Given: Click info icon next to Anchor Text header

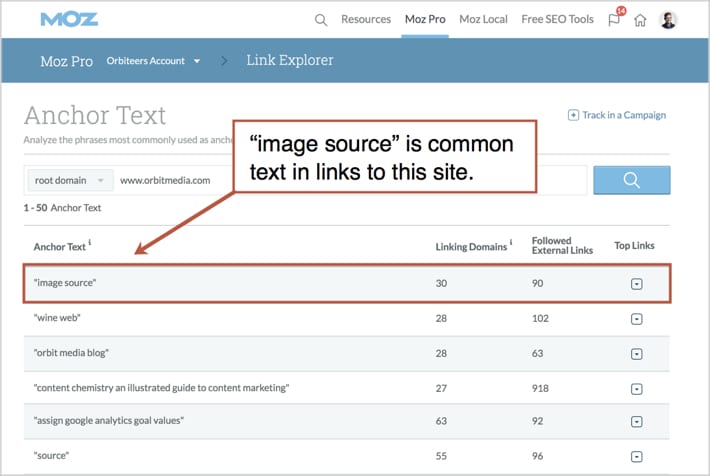Looking at the screenshot, I should click(x=90, y=242).
